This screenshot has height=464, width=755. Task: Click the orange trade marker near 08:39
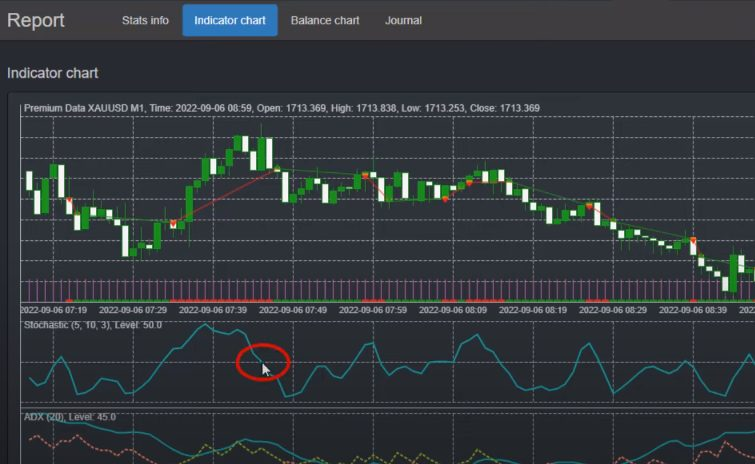tap(692, 242)
